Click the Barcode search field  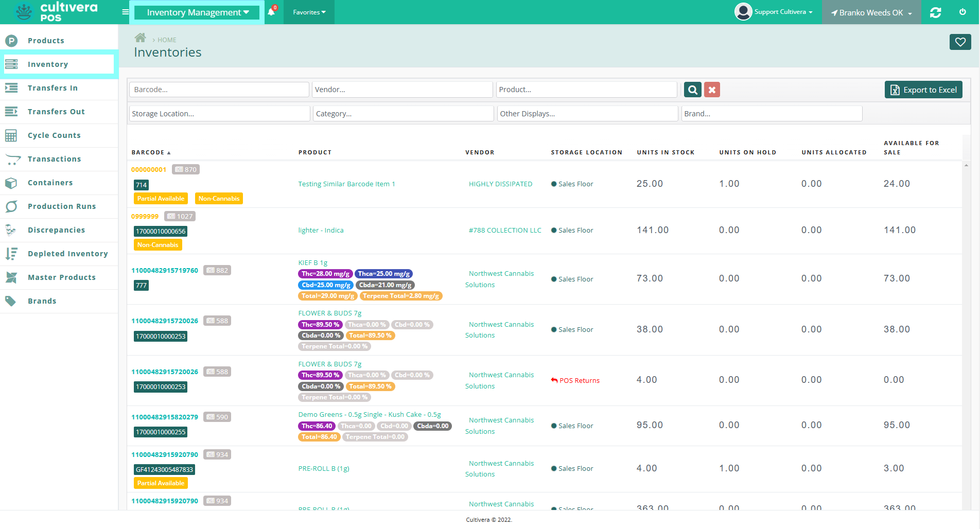[219, 90]
